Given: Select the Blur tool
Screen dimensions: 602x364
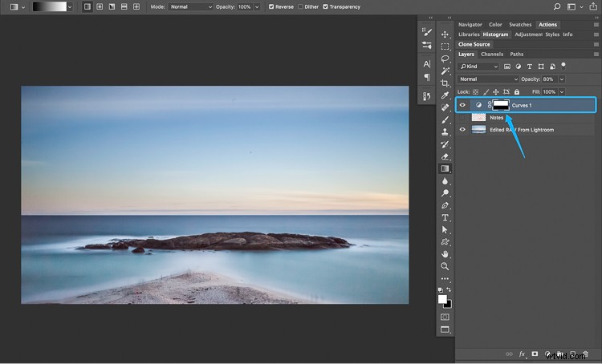Looking at the screenshot, I should tap(445, 181).
